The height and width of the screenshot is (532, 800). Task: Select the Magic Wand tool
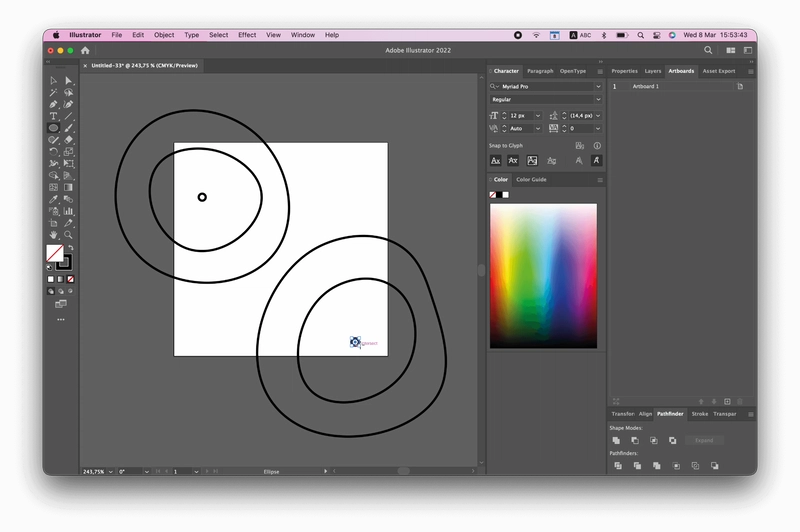[53, 93]
